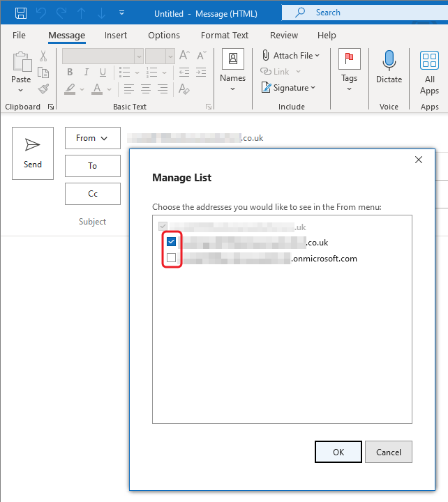The image size is (448, 502).
Task: Open Basic Text dialog launcher
Action: pyautogui.click(x=209, y=107)
